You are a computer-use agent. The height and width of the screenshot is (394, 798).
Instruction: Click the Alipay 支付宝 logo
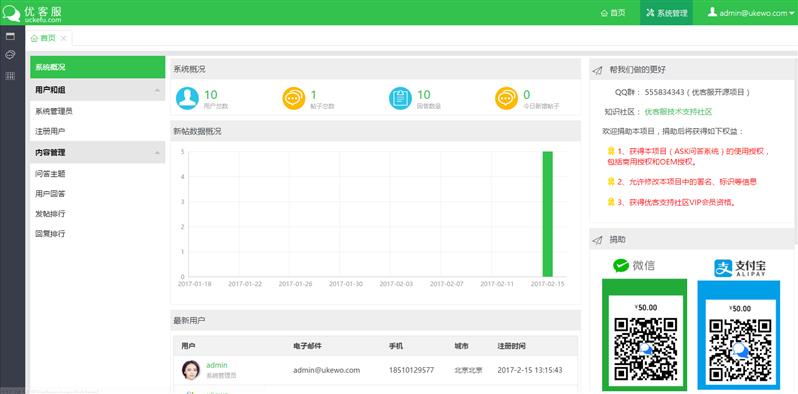(x=740, y=268)
